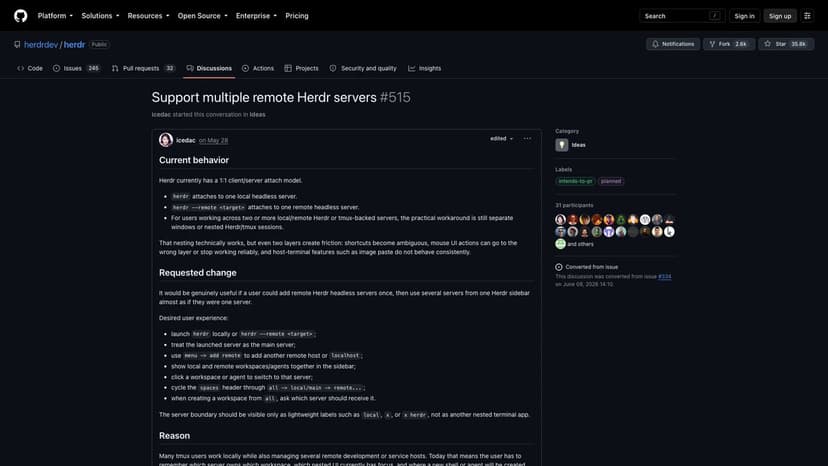Open icedac author name in post header
The width and height of the screenshot is (828, 466).
click(x=185, y=141)
